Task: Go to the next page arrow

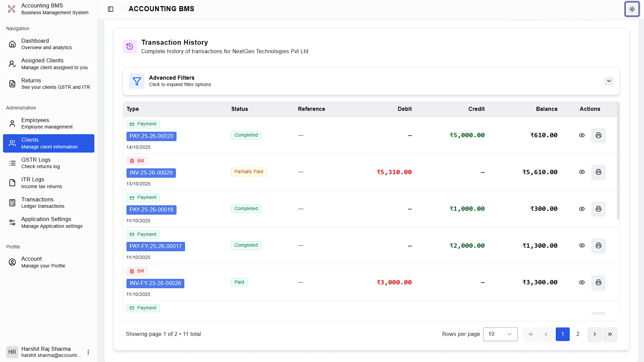Action: click(594, 334)
